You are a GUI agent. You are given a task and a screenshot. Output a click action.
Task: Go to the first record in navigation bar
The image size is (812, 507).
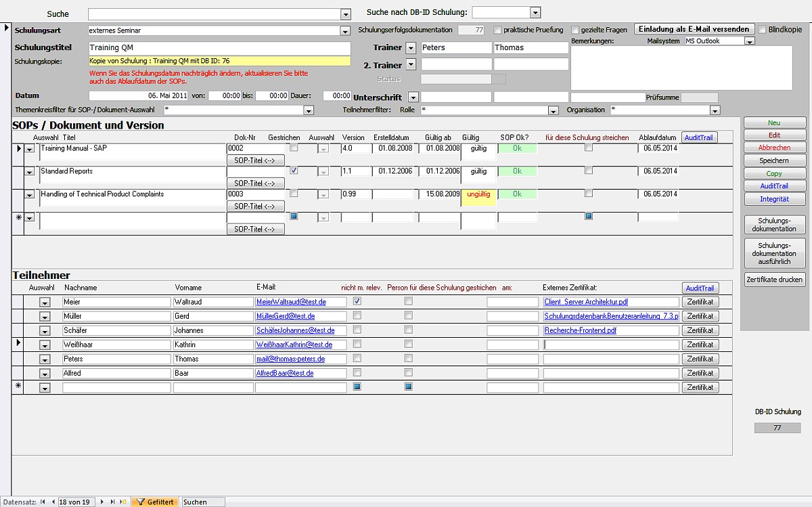[43, 502]
